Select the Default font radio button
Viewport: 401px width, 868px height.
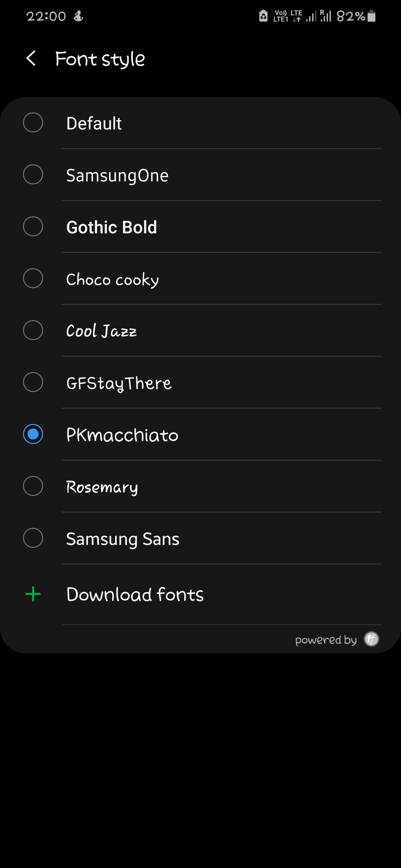point(33,122)
